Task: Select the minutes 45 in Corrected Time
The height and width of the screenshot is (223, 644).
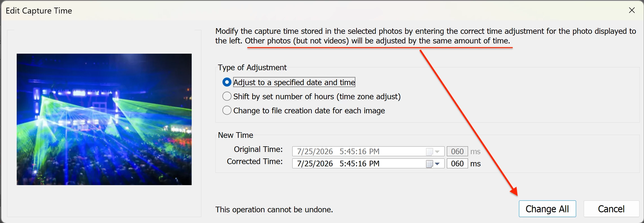Action: click(351, 164)
